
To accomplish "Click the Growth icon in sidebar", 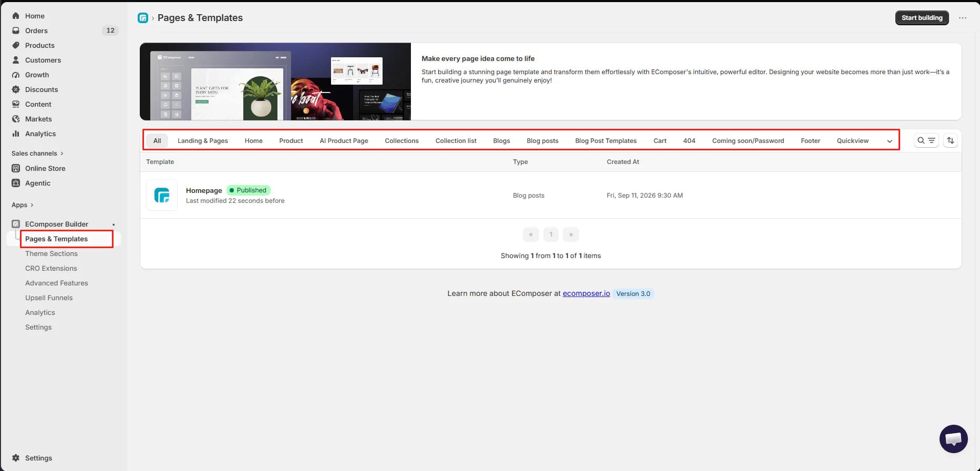I will click(16, 75).
